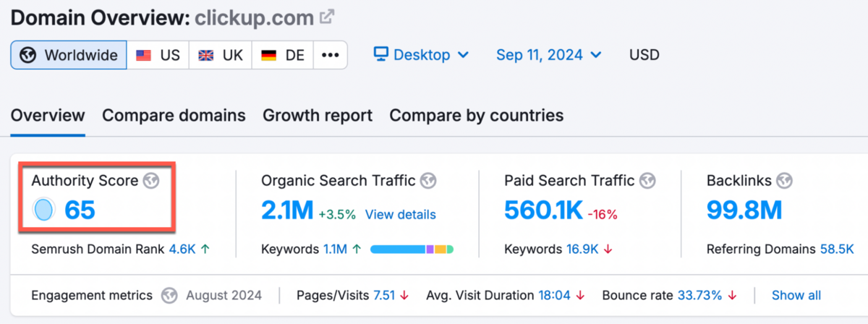868x324 pixels.
Task: Click Show all engagement metrics link
Action: pyautogui.click(x=796, y=295)
